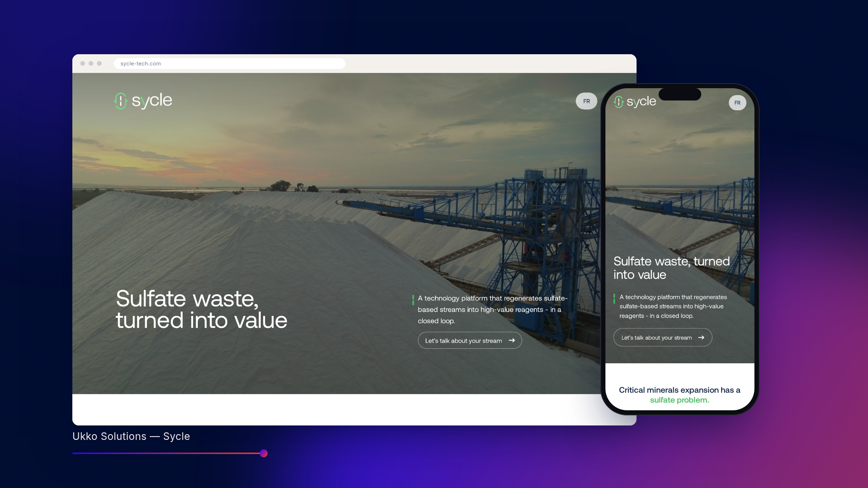Click desktop 'Let's talk about your stream' button

(x=470, y=341)
